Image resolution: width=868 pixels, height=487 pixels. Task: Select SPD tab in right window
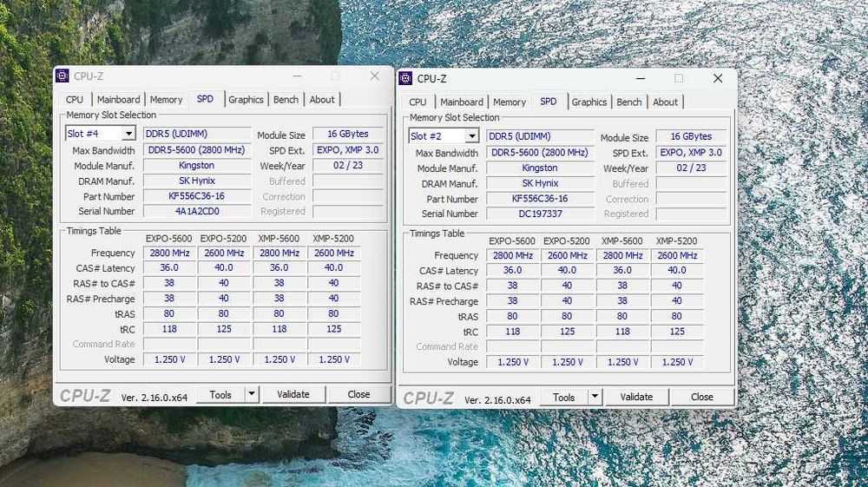pyautogui.click(x=548, y=102)
